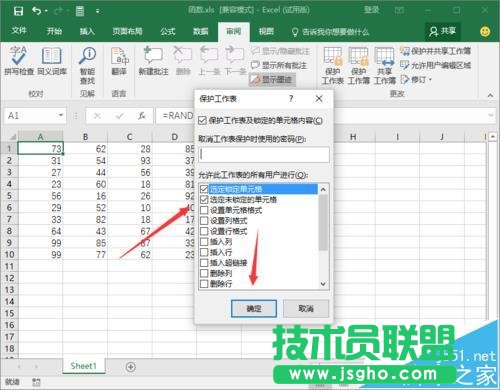The image size is (500, 390).
Task: Click the unprotect password input field
Action: (x=264, y=155)
